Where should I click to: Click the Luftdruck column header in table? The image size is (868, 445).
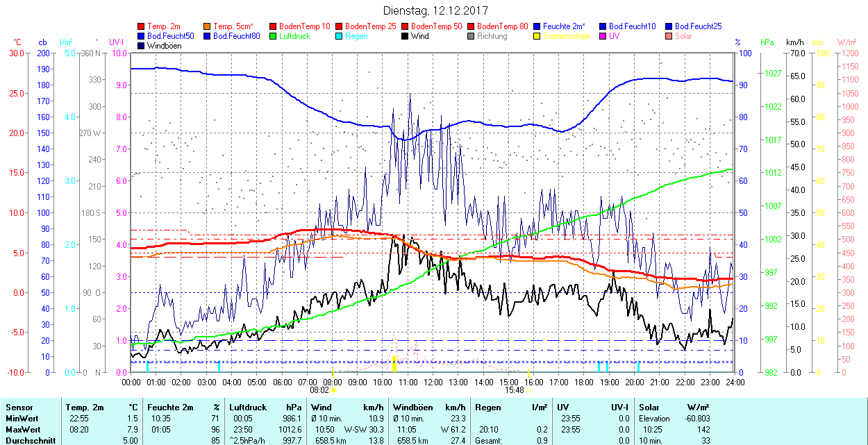click(248, 408)
